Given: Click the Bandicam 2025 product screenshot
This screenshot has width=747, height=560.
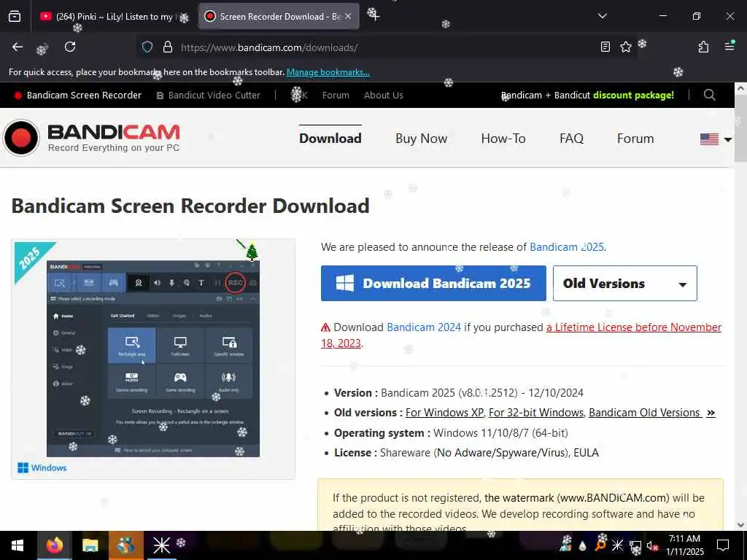Looking at the screenshot, I should coord(153,358).
